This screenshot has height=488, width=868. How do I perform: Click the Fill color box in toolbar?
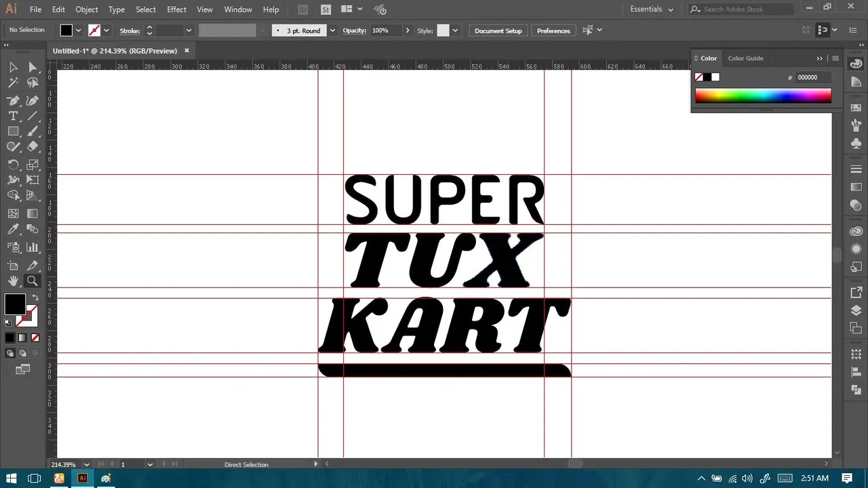pyautogui.click(x=15, y=304)
